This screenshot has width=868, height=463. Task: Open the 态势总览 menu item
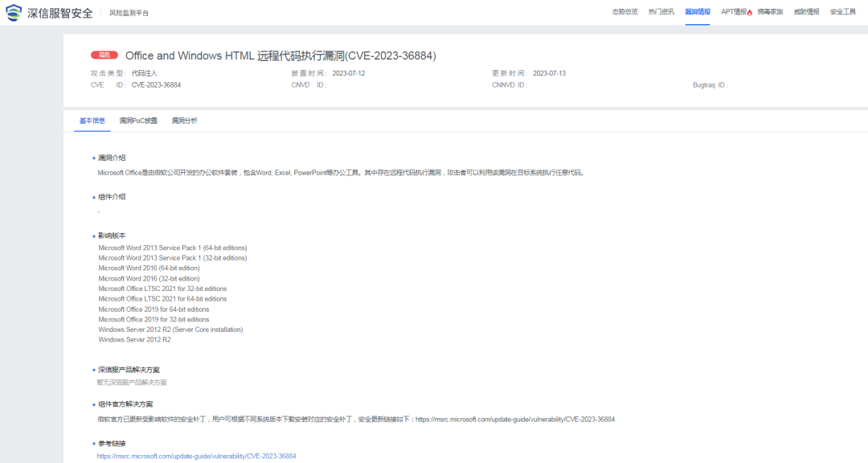[x=624, y=11]
